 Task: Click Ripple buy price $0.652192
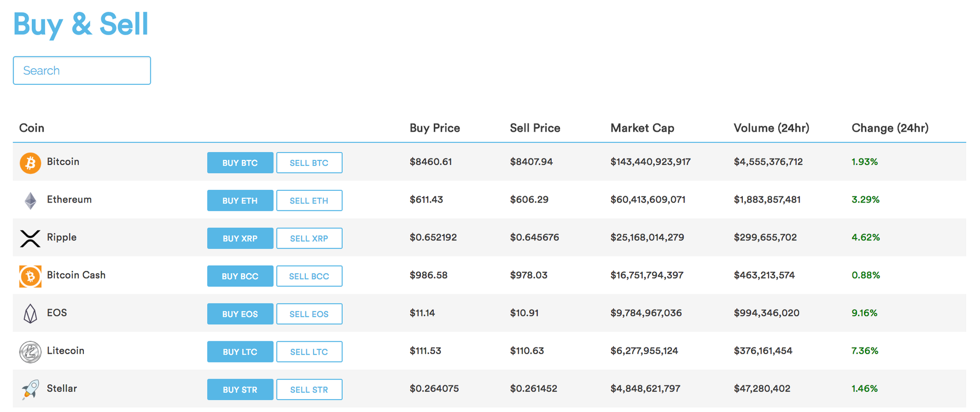coord(433,237)
